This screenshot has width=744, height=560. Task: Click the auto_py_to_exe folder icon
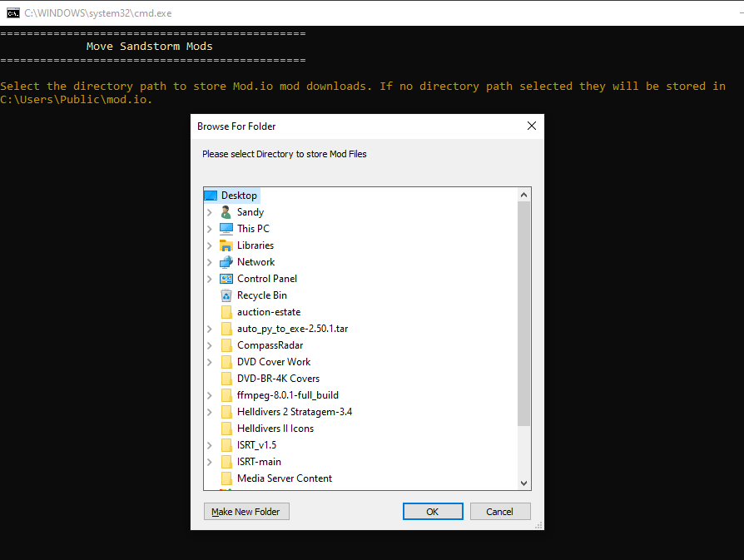click(x=227, y=329)
